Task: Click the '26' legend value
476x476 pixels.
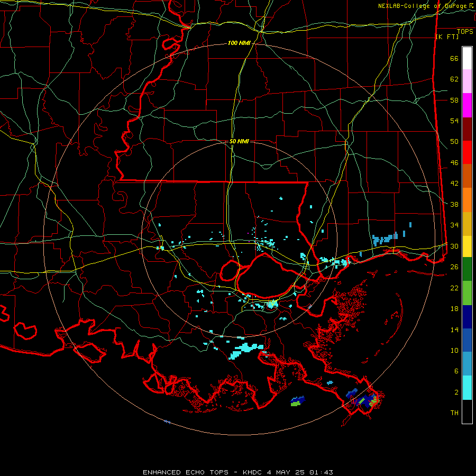Action: point(454,267)
